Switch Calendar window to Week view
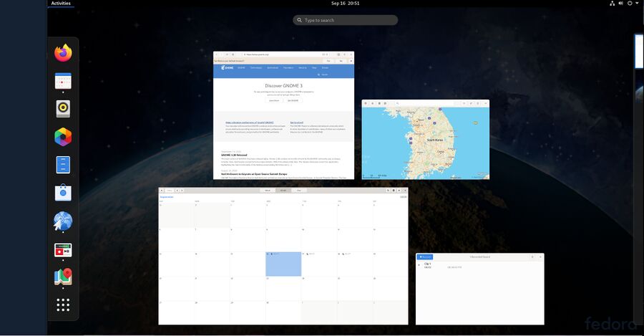644x336 pixels. pyautogui.click(x=268, y=191)
